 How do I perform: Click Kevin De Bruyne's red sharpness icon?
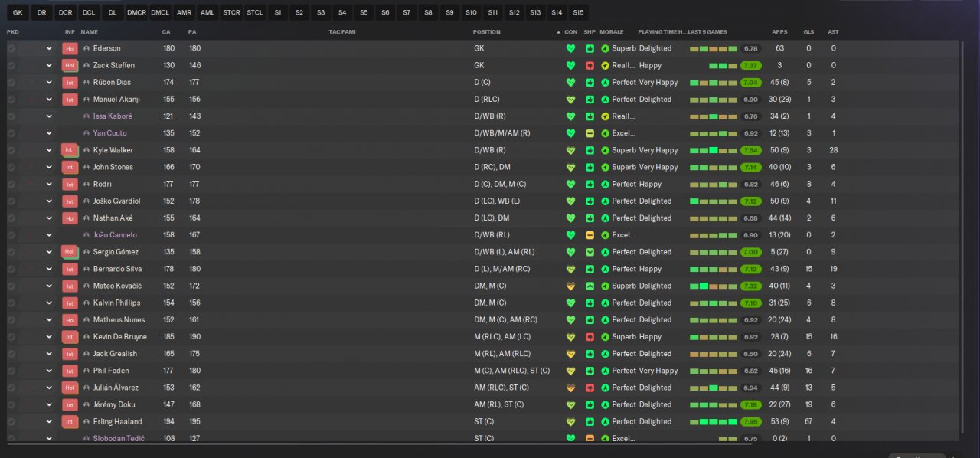coord(590,337)
